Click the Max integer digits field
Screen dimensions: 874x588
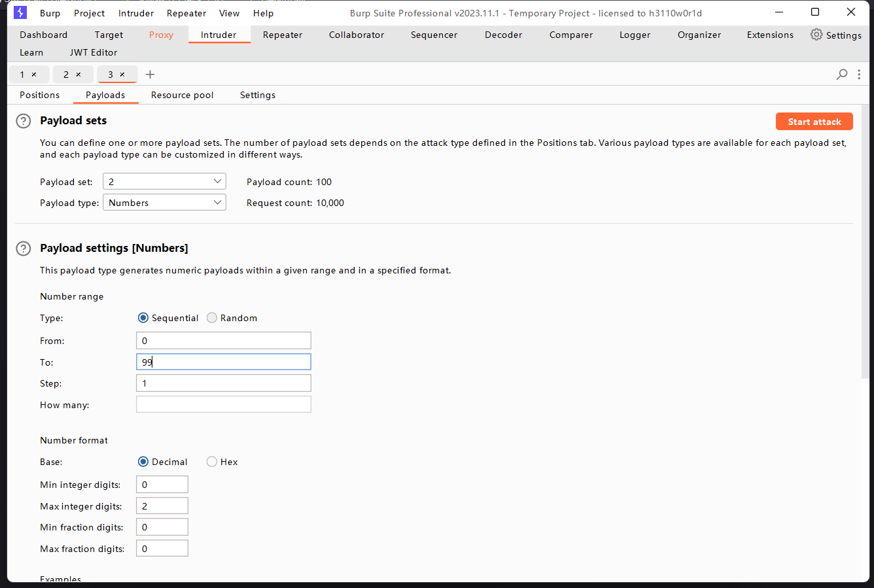[x=162, y=506]
